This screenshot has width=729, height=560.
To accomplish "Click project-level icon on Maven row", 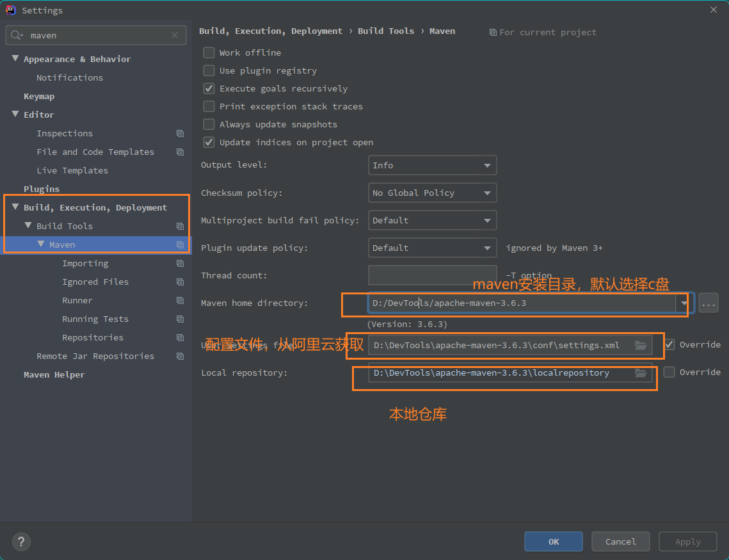I will tap(180, 245).
